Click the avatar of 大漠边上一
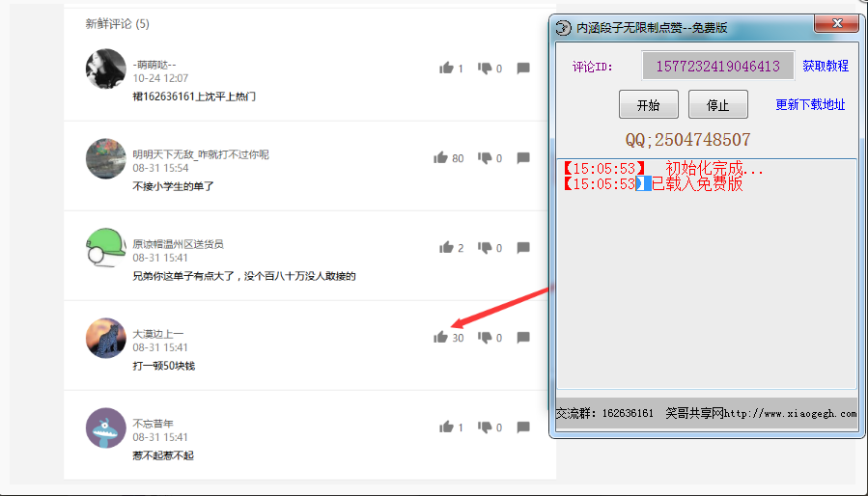The height and width of the screenshot is (496, 868). pyautogui.click(x=105, y=338)
